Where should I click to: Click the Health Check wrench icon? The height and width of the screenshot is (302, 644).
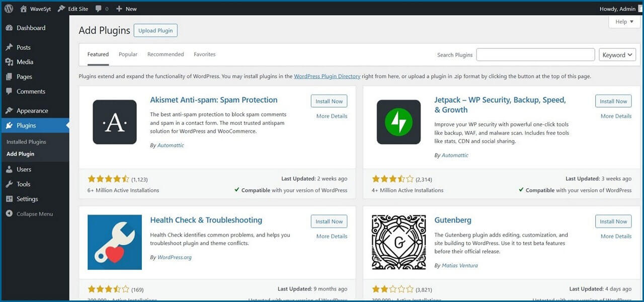tap(115, 242)
